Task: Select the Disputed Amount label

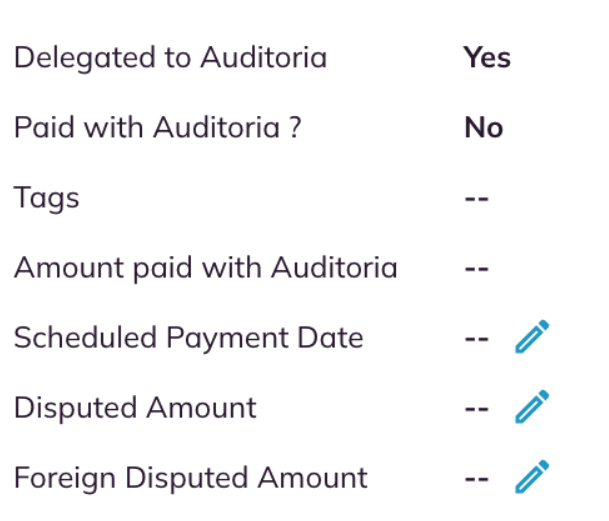Action: (135, 408)
